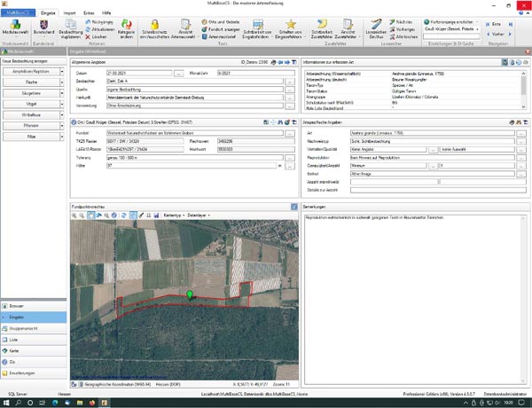Viewport: 532px width, 408px height.
Task: Click ellipsis button beside Fundort field
Action: click(x=290, y=133)
